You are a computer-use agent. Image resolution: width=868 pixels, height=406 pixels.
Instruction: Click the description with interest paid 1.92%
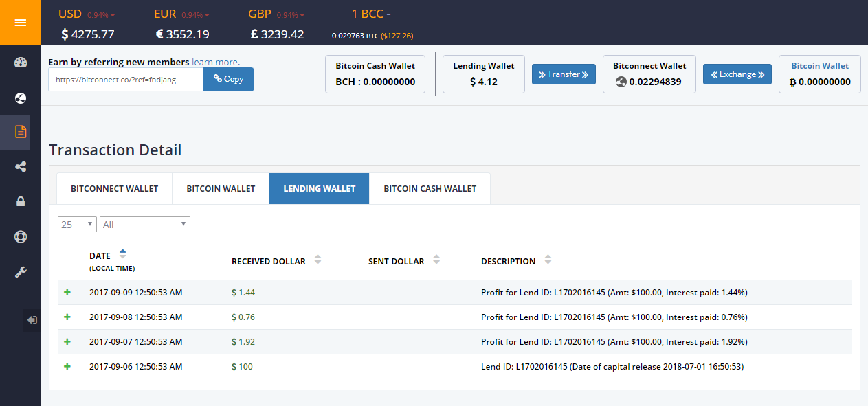[x=614, y=342]
